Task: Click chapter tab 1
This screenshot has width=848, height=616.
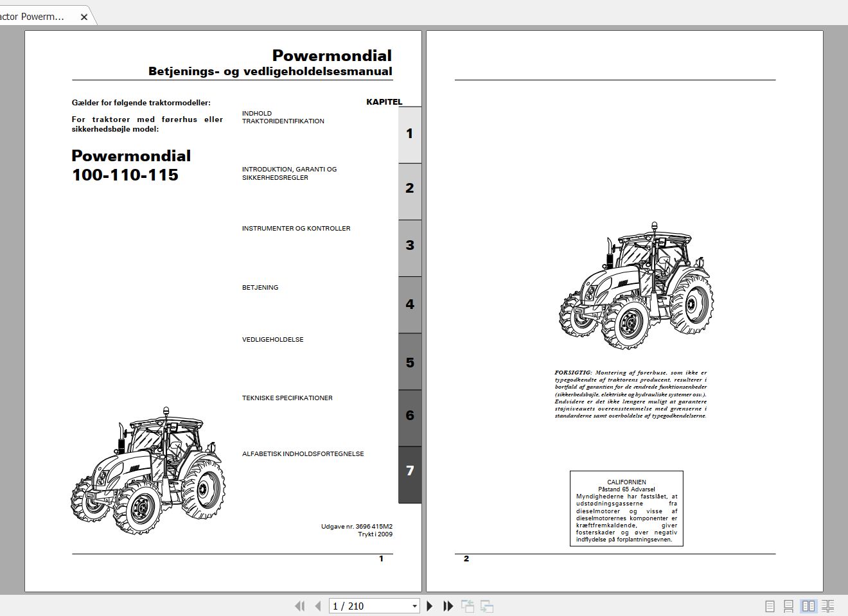Action: pos(410,134)
